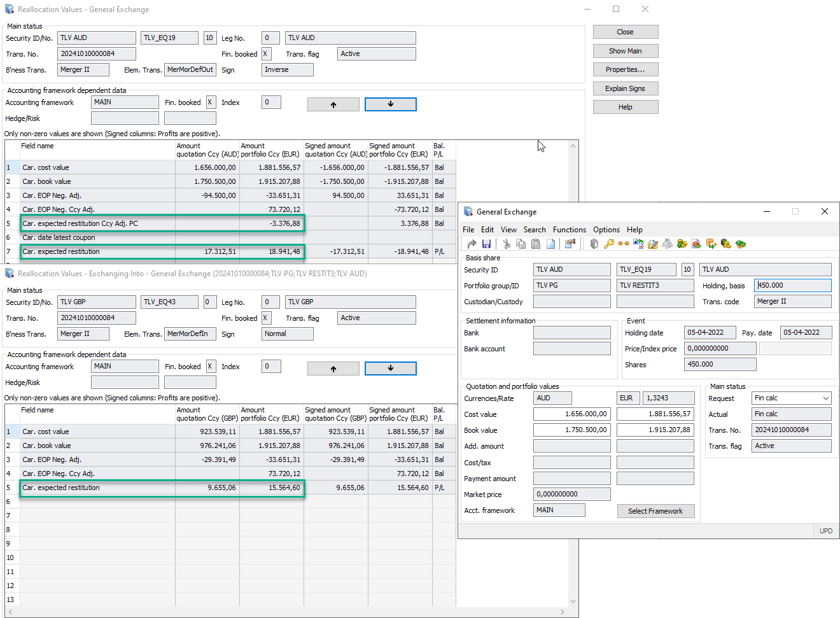Click the Market price field
The width and height of the screenshot is (840, 618).
(572, 494)
